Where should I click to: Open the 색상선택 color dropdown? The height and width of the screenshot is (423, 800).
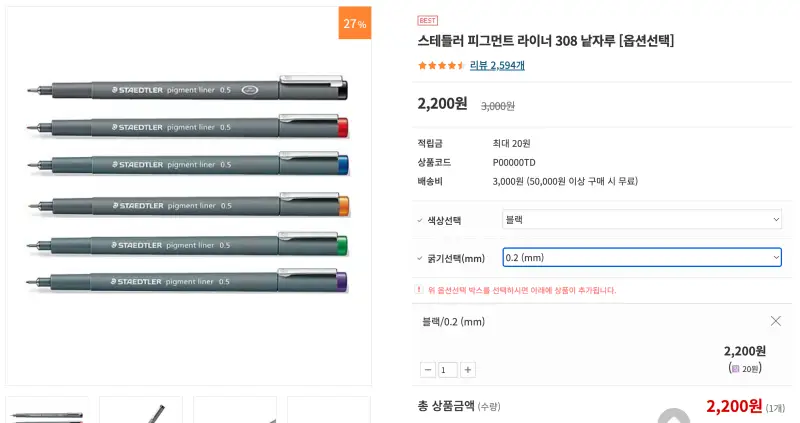[x=641, y=219]
